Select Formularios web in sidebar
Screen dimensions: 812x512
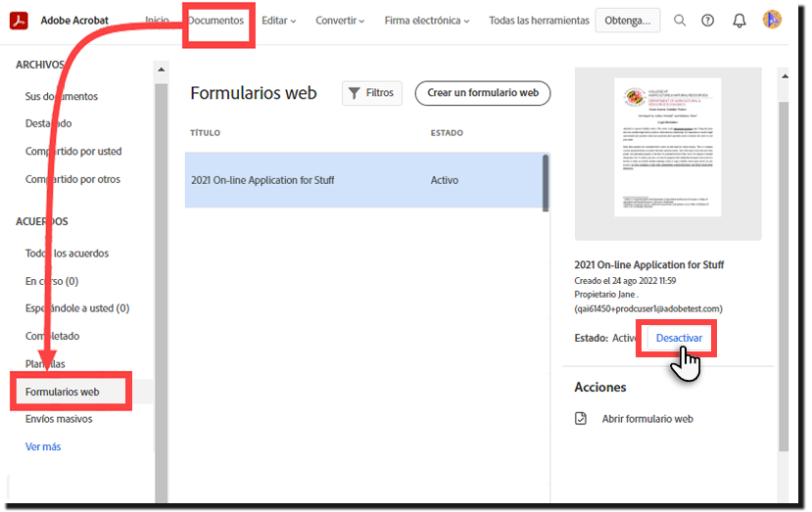[x=62, y=392]
